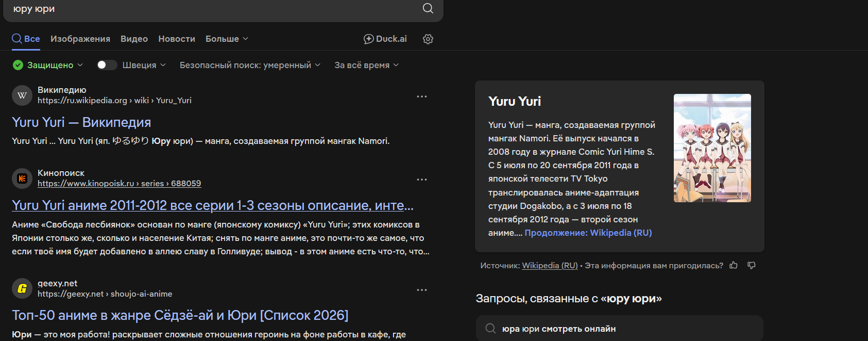Click the geexy.net site name
The width and height of the screenshot is (868, 341).
click(57, 283)
